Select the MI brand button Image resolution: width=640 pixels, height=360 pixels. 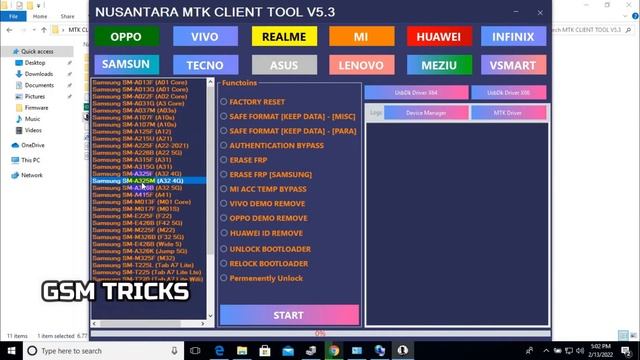[x=362, y=37]
